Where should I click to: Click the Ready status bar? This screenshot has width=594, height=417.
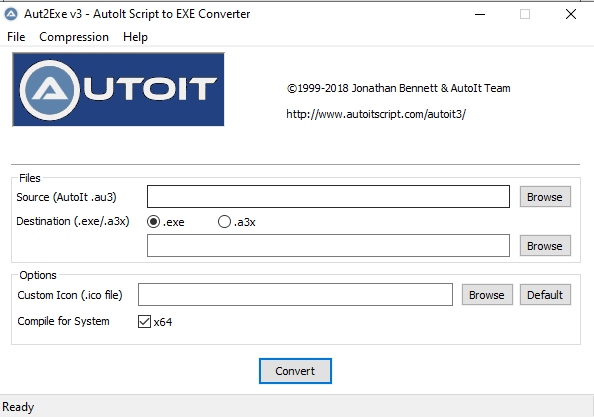[296, 407]
